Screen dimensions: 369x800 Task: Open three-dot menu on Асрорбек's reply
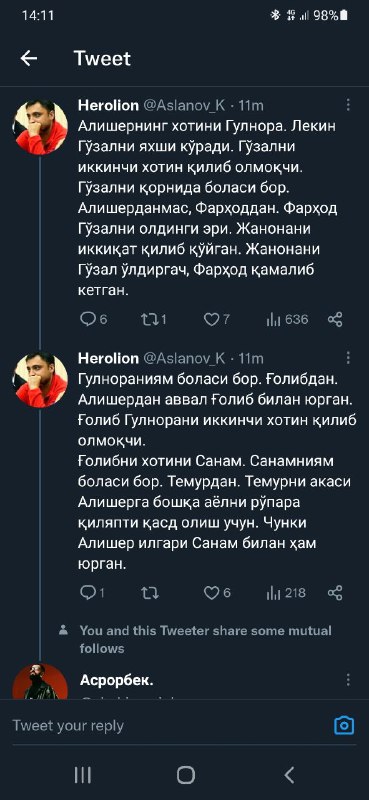click(x=348, y=680)
